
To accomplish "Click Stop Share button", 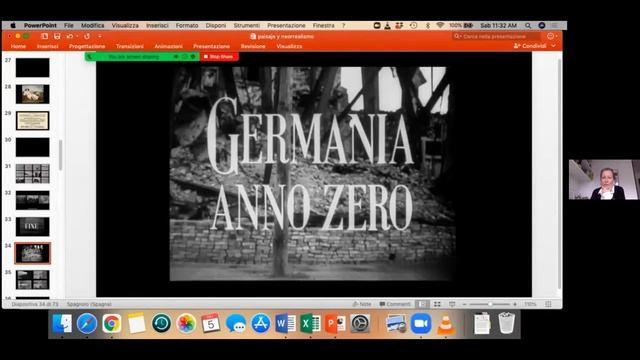I will (x=219, y=57).
